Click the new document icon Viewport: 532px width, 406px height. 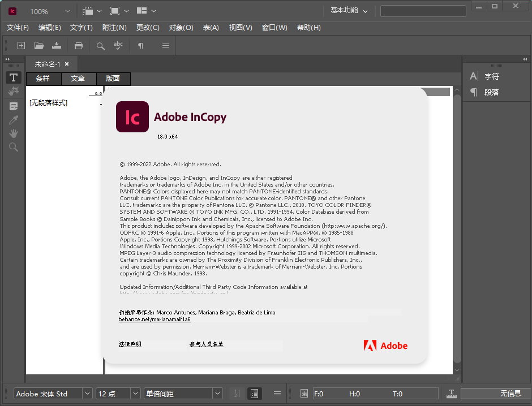click(21, 46)
